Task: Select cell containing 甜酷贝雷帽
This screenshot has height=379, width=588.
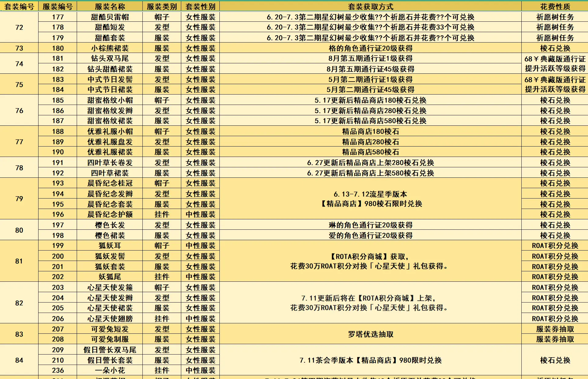Action: 110,17
